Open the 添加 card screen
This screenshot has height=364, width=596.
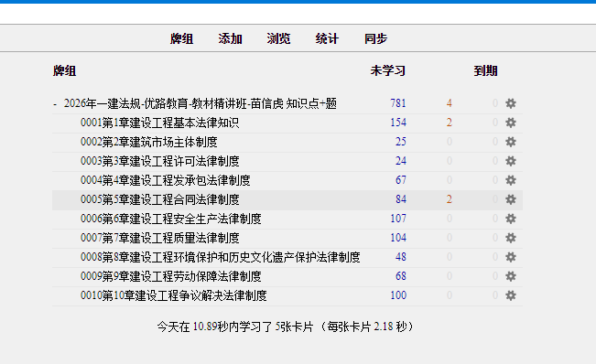click(x=230, y=38)
